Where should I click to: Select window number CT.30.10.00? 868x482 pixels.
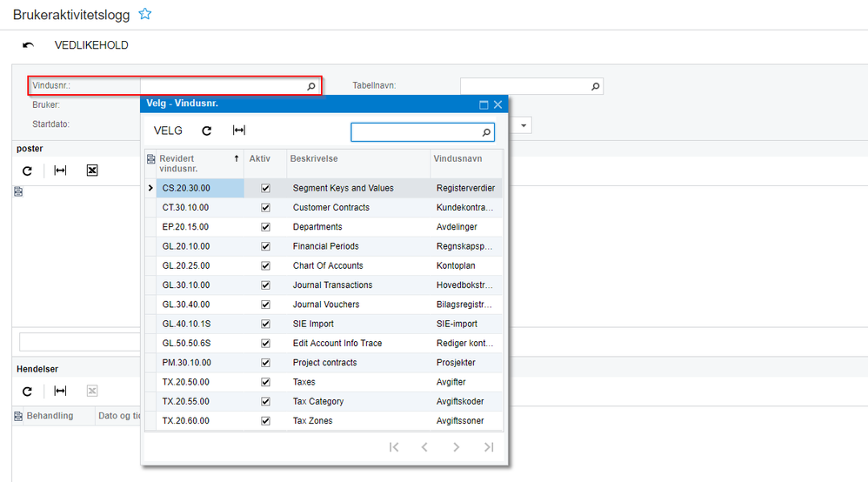click(x=185, y=208)
